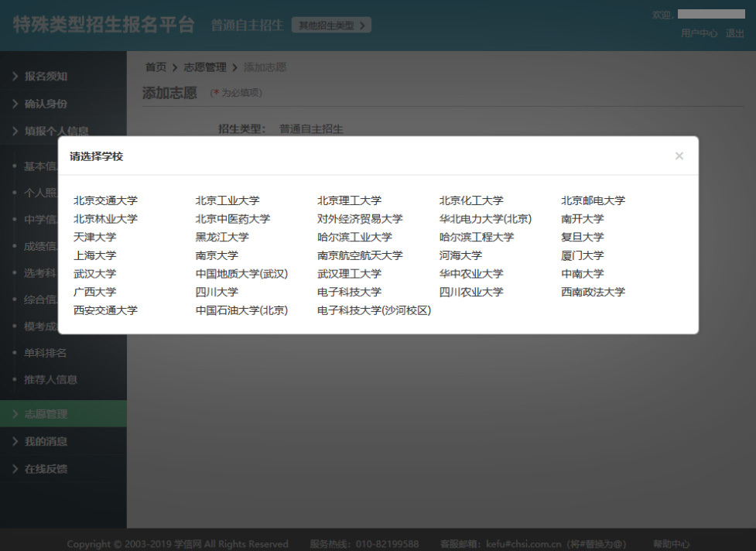
Task: Choose 四川大学
Action: click(217, 292)
